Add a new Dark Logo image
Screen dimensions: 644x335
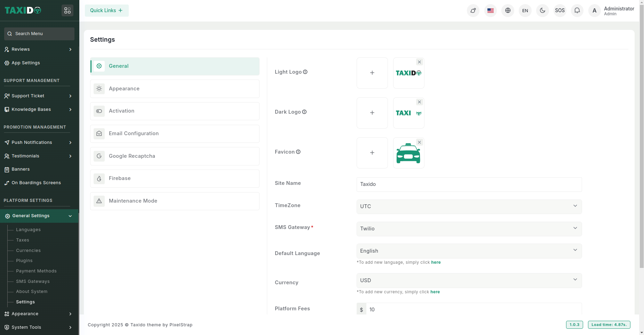pos(372,113)
